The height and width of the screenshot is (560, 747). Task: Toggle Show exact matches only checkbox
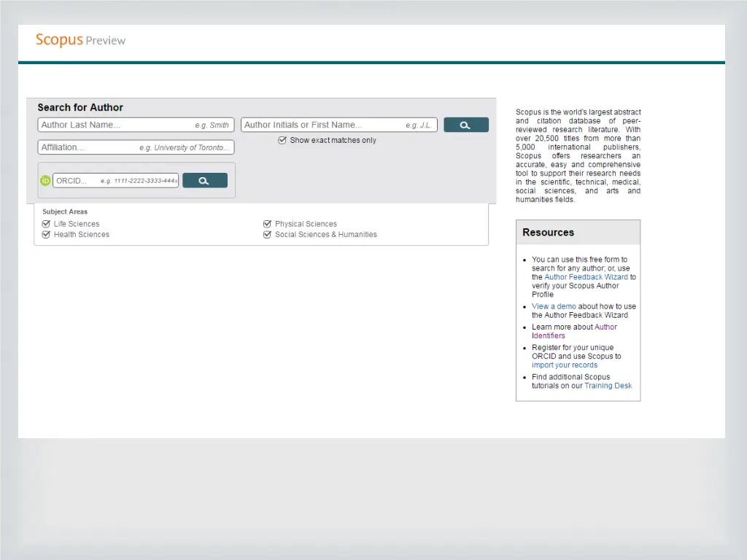point(282,140)
